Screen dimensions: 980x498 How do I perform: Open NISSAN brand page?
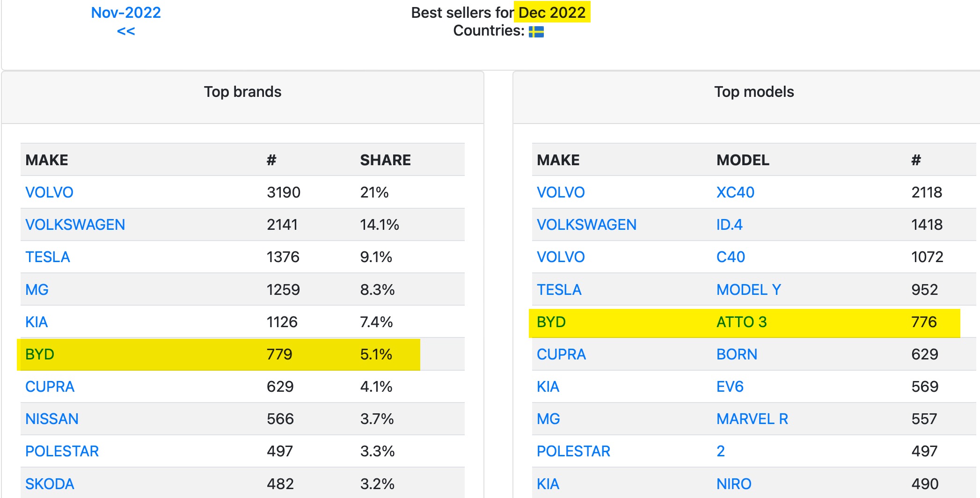pyautogui.click(x=51, y=419)
